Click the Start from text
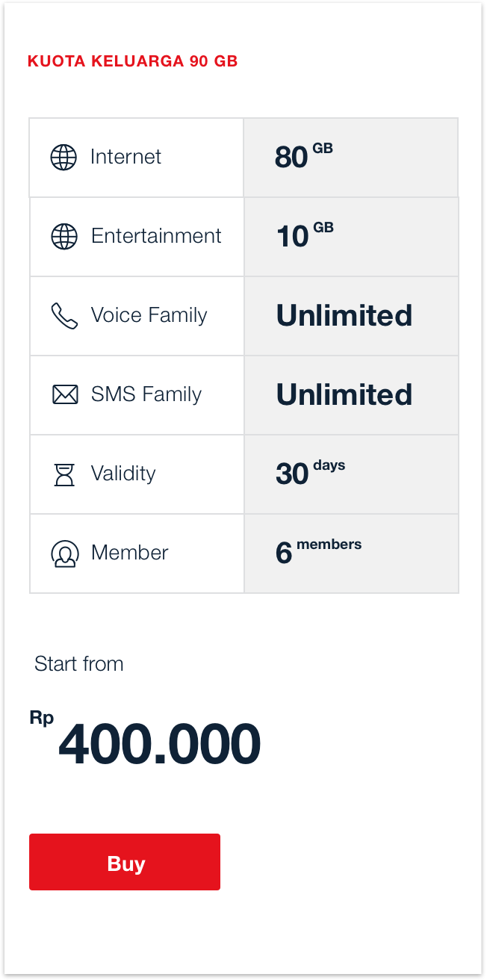The width and height of the screenshot is (487, 980). (x=79, y=664)
